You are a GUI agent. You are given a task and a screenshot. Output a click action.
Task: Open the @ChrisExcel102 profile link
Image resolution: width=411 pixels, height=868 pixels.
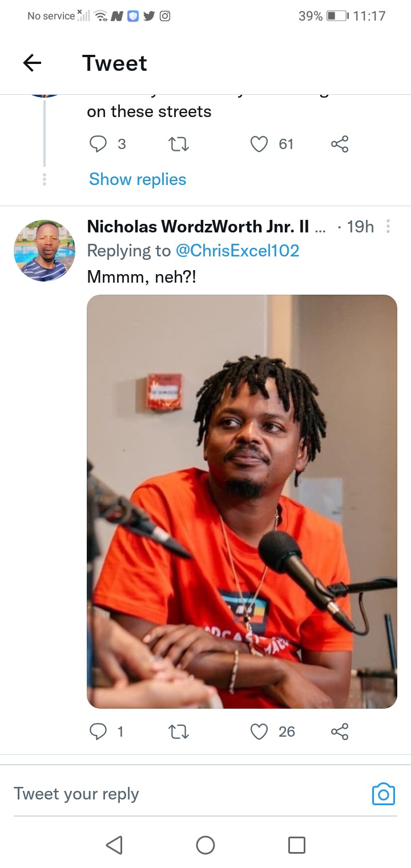237,250
